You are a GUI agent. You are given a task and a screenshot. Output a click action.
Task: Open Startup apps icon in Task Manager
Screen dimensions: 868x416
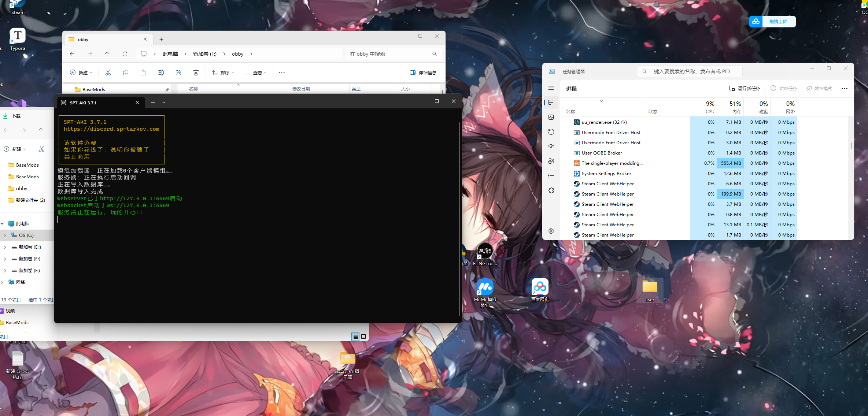[x=551, y=146]
